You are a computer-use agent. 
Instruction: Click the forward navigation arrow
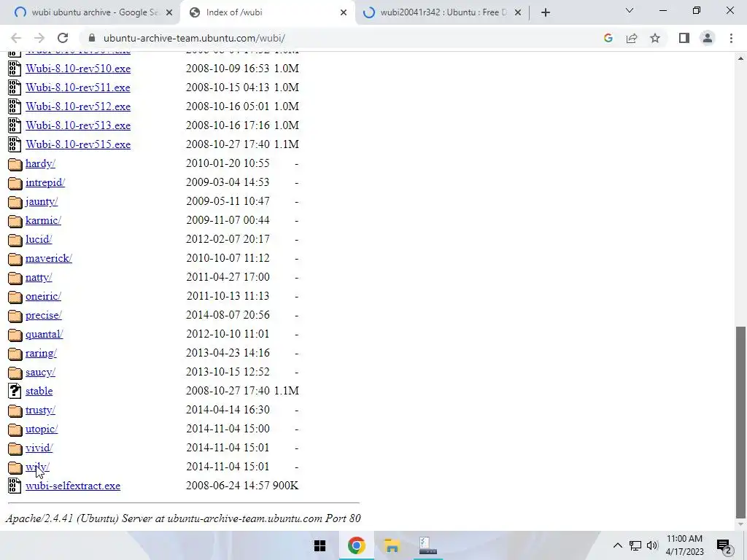pyautogui.click(x=39, y=38)
